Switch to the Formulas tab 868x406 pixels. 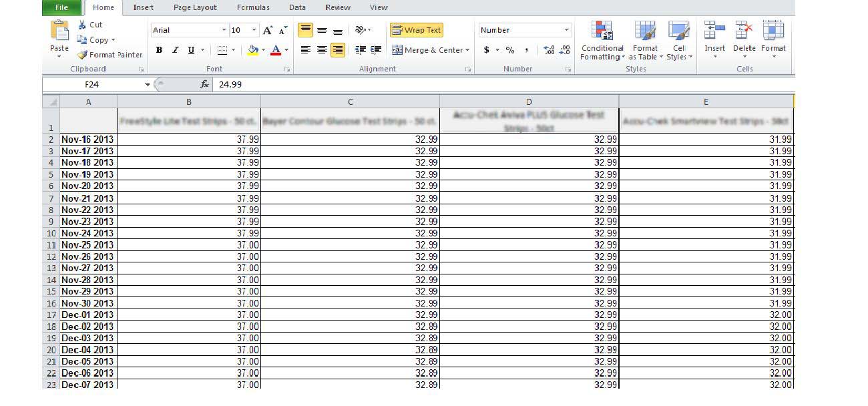click(253, 7)
